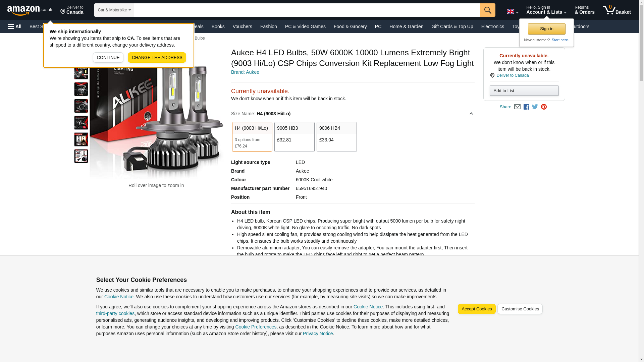Select the 9006 HB4 size option

336,137
